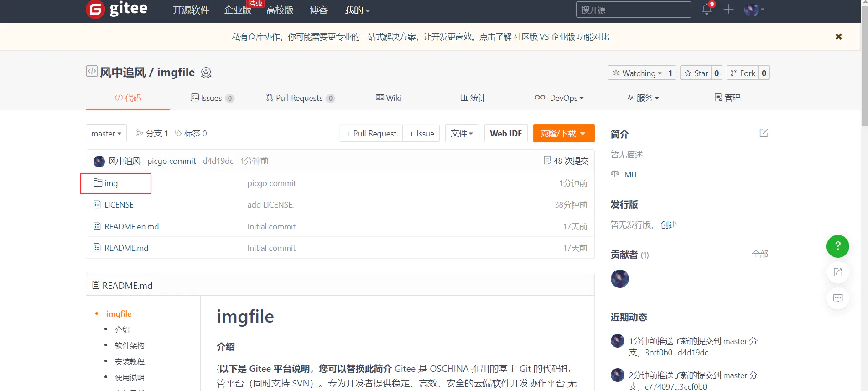
Task: Open the notifications bell
Action: pyautogui.click(x=707, y=9)
